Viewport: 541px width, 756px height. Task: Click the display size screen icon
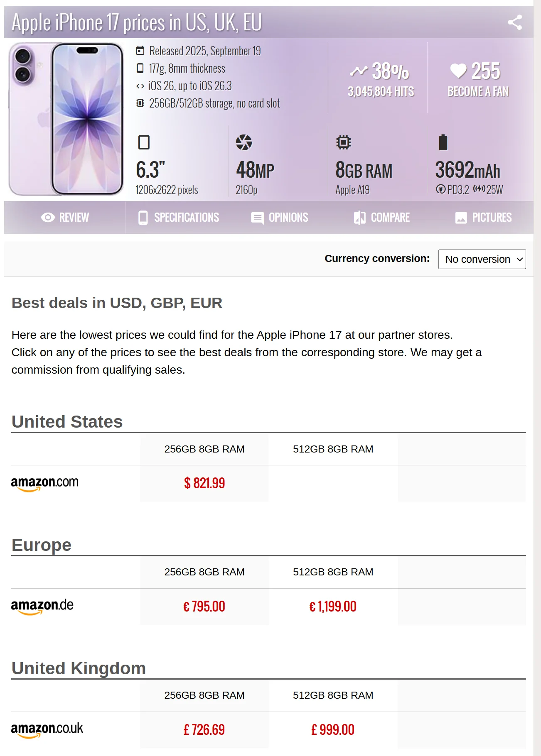click(144, 142)
